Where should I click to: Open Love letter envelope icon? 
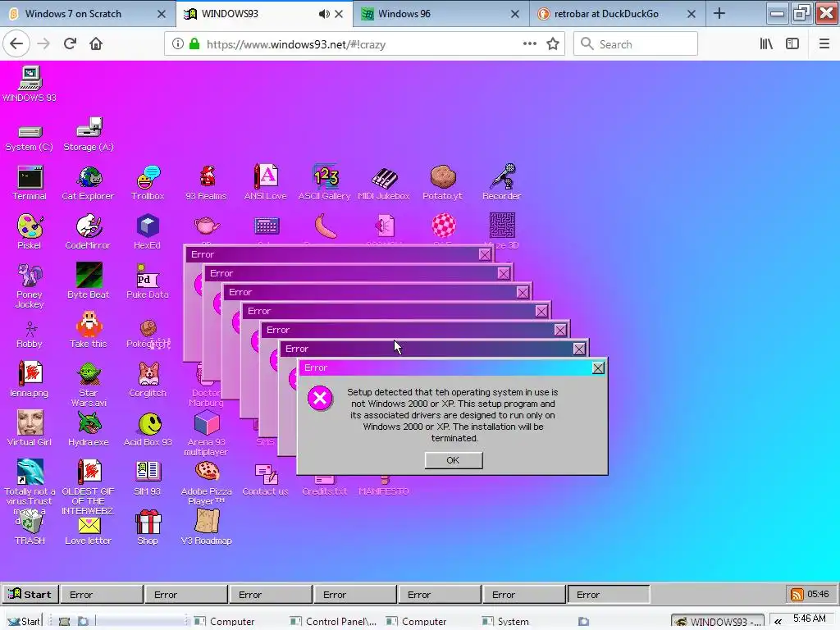pos(89,531)
